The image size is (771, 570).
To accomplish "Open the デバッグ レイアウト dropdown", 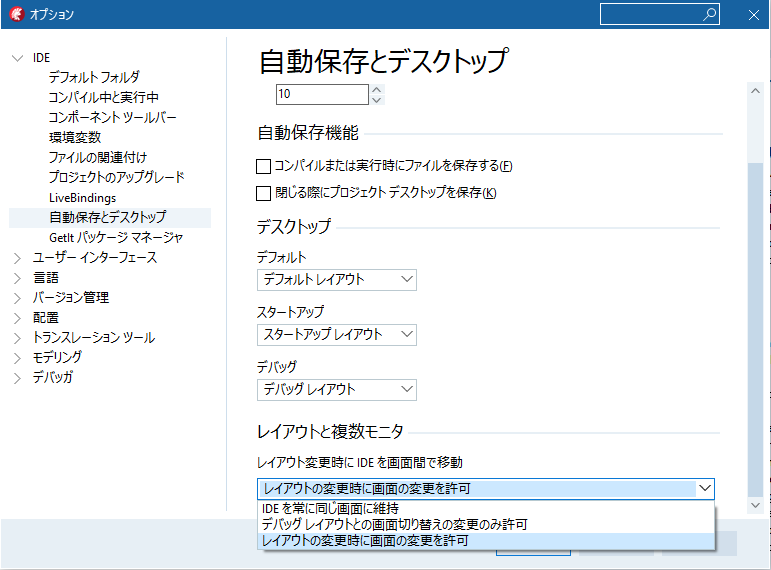I will tap(337, 390).
